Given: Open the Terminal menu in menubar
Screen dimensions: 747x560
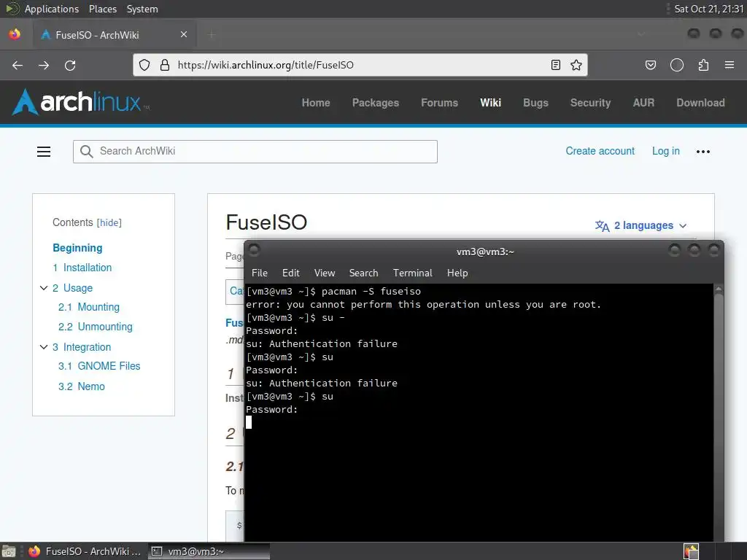Looking at the screenshot, I should coord(413,273).
